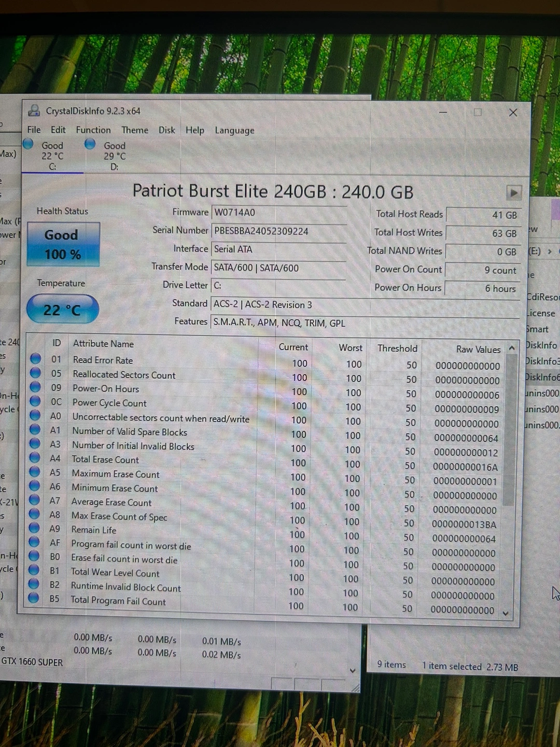
Task: Open the Function menu
Action: pos(93,130)
